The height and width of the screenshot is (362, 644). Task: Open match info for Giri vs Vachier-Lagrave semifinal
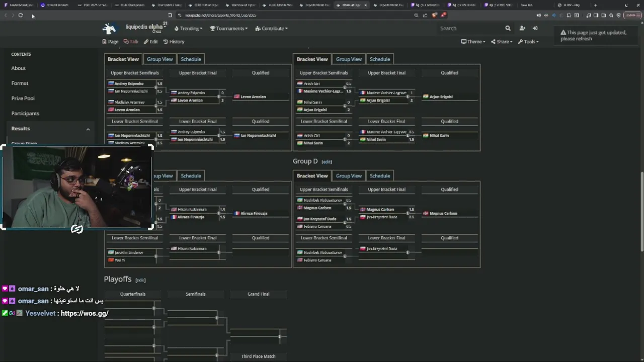pos(345,87)
